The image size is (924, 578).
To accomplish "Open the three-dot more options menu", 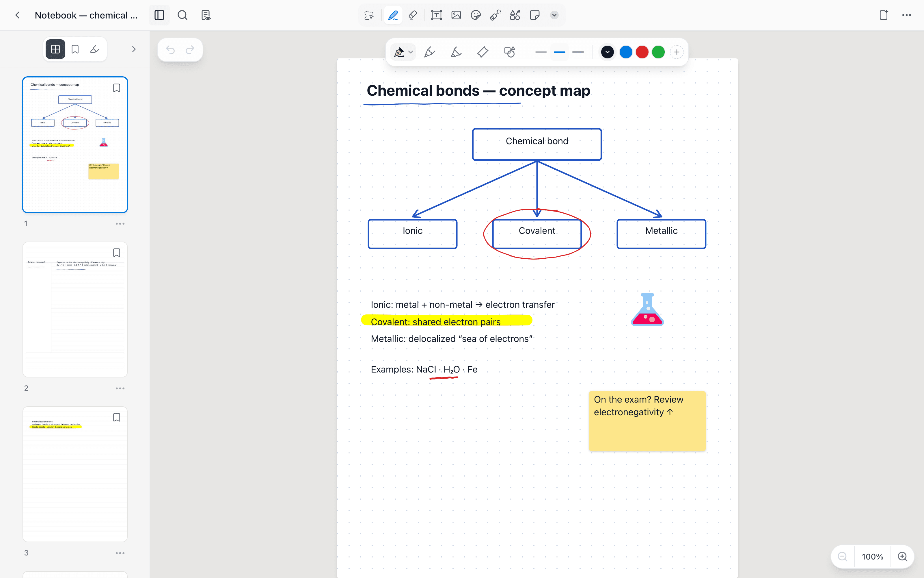I will pyautogui.click(x=906, y=15).
